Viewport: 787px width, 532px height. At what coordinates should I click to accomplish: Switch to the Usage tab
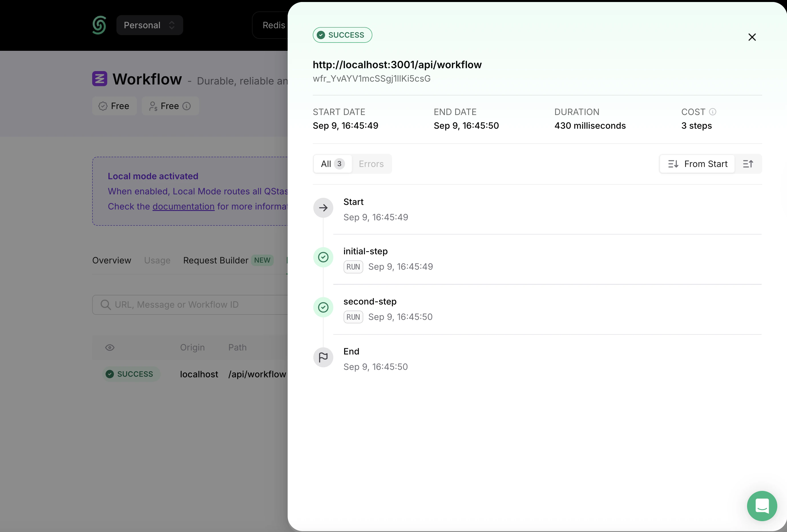[x=157, y=260]
